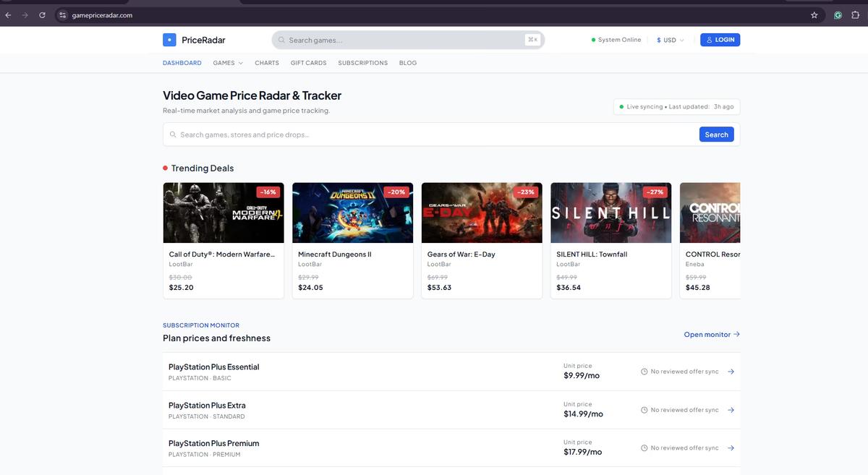Click the PriceRadar brand name
868x475 pixels.
point(203,40)
